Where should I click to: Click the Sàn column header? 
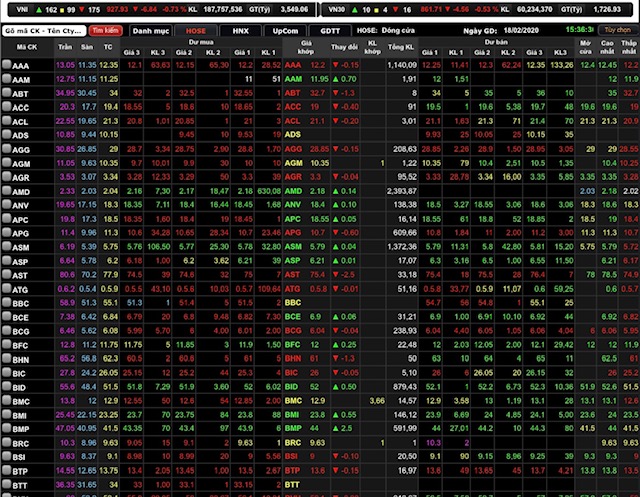tap(87, 47)
